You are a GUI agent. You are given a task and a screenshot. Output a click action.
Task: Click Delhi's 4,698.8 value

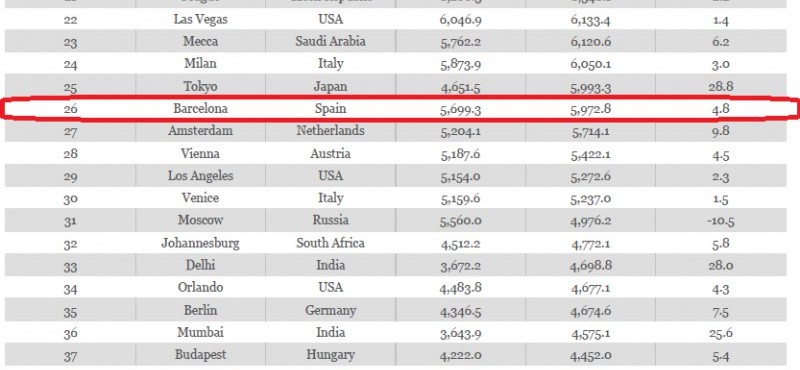[x=590, y=265]
